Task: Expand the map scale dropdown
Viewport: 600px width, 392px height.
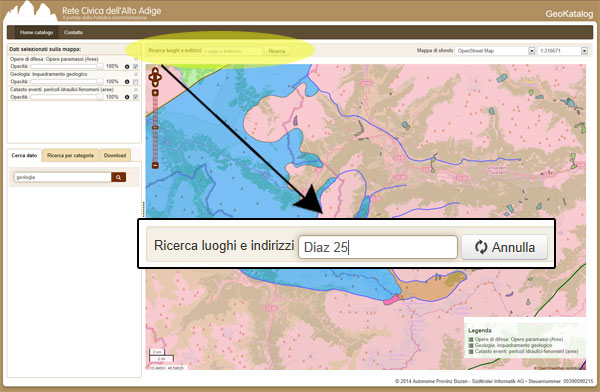Action: pyautogui.click(x=563, y=51)
